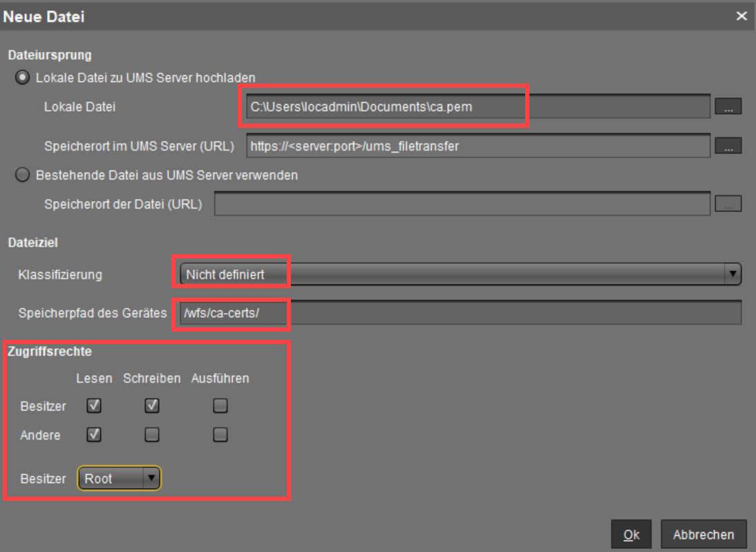756x552 pixels.
Task: Click arrow at right end of Klassifizierung combo box
Action: tap(733, 274)
